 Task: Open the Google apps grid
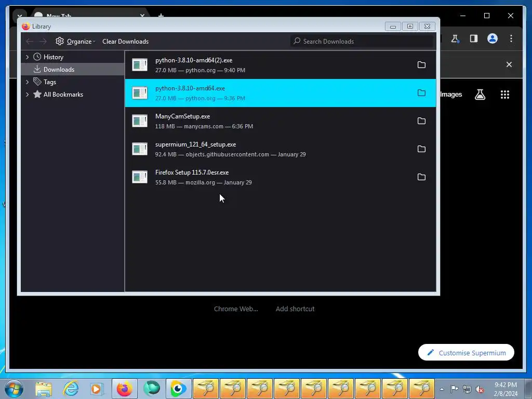pyautogui.click(x=505, y=95)
